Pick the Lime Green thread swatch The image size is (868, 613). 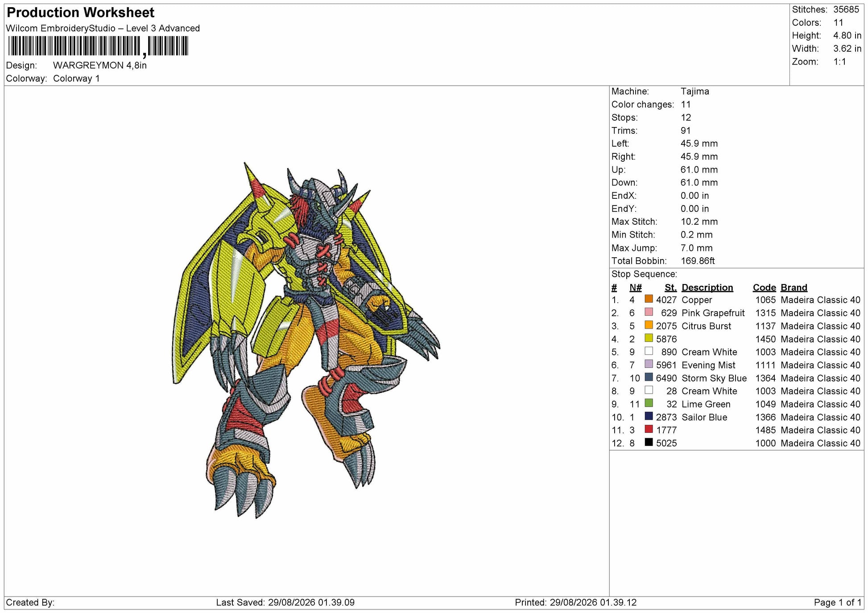coord(649,403)
